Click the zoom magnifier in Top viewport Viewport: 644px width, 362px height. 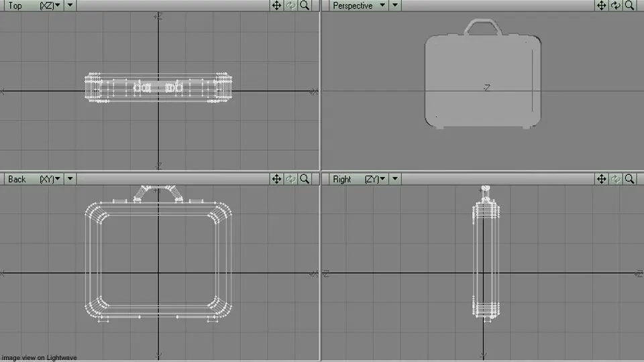(305, 5)
